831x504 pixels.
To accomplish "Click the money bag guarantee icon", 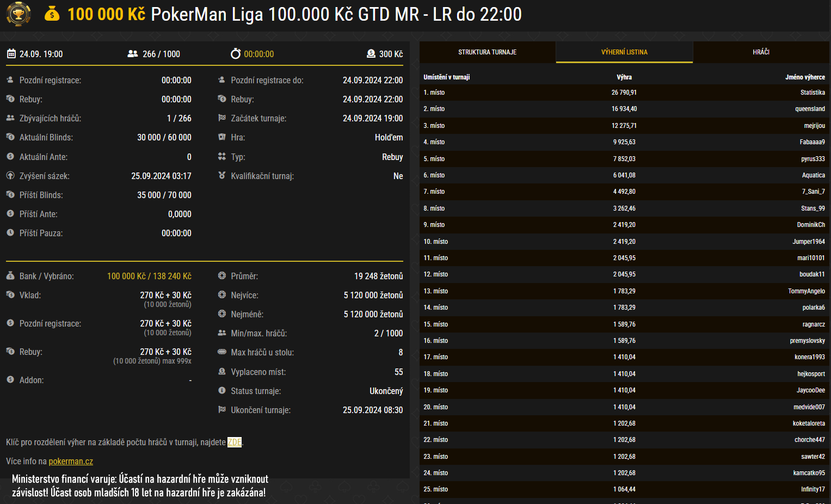I will pyautogui.click(x=52, y=14).
